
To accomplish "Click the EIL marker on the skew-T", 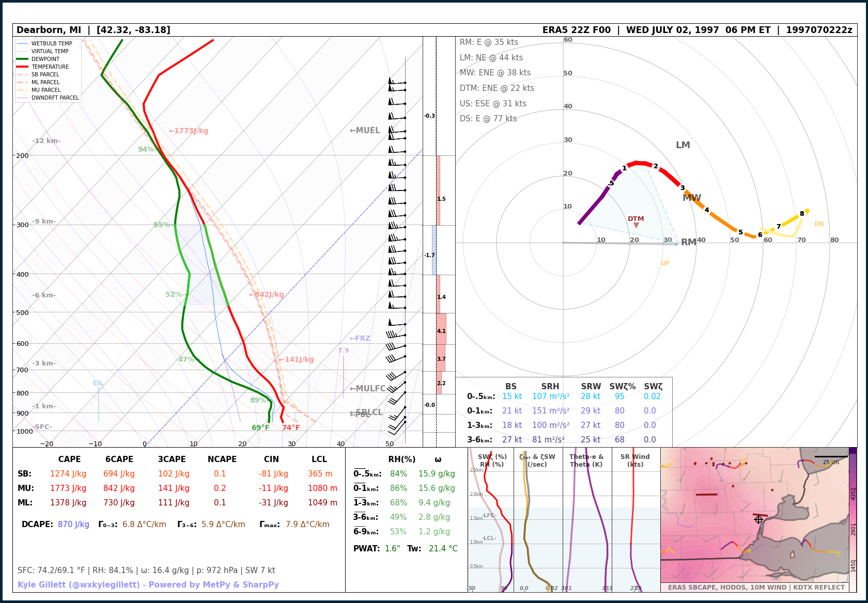I will click(x=98, y=383).
